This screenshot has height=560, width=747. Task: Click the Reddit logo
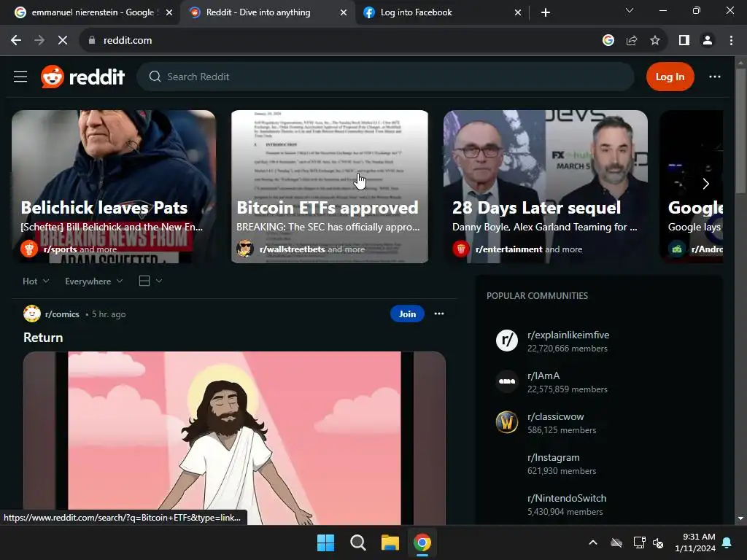(83, 77)
